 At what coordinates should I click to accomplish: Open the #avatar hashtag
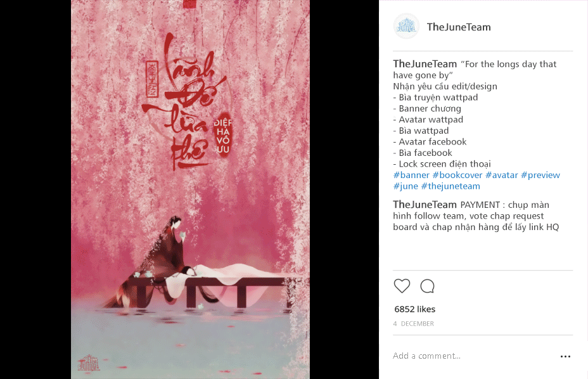click(501, 175)
